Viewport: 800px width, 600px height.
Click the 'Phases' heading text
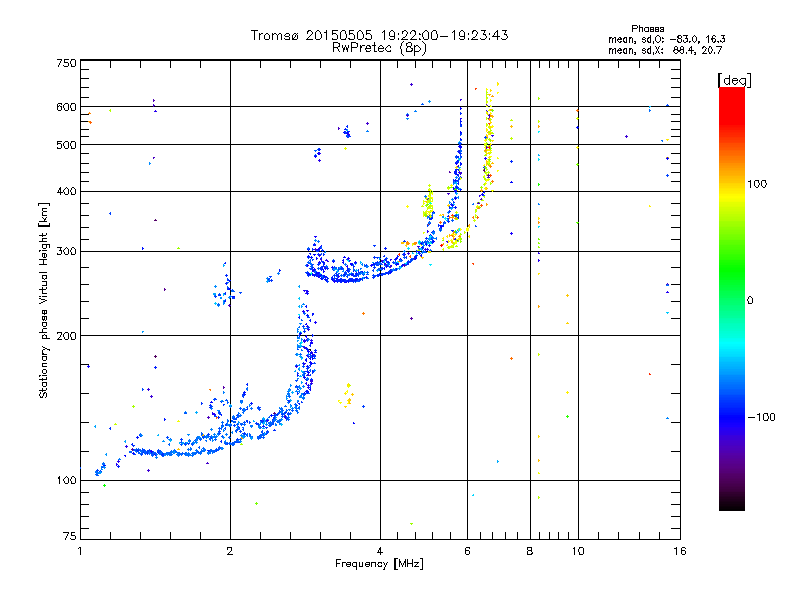[647, 29]
